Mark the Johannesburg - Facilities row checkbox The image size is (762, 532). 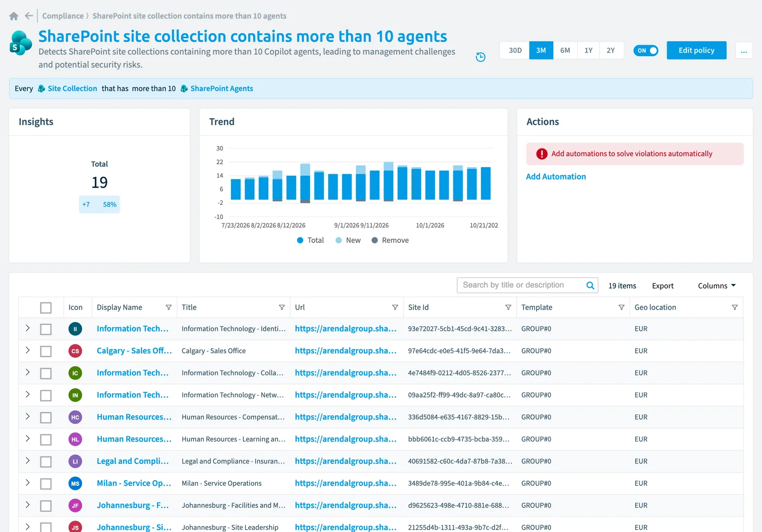pos(46,506)
